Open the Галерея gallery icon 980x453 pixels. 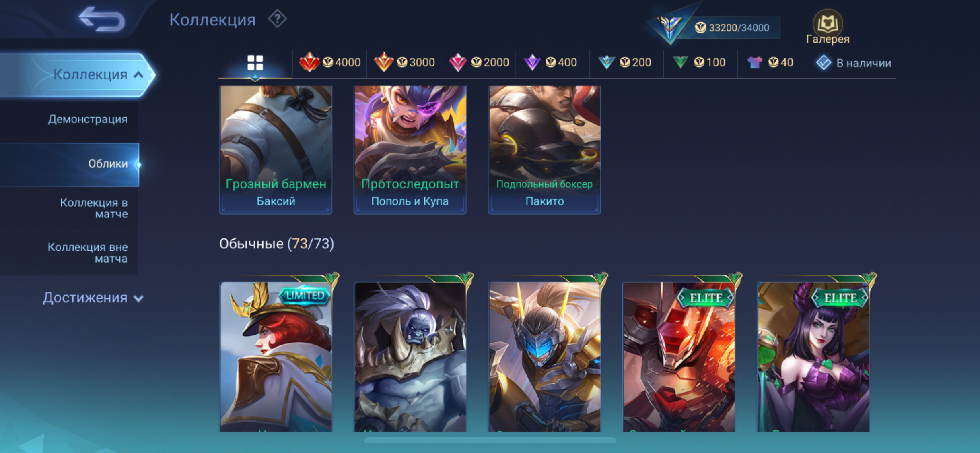tap(828, 27)
